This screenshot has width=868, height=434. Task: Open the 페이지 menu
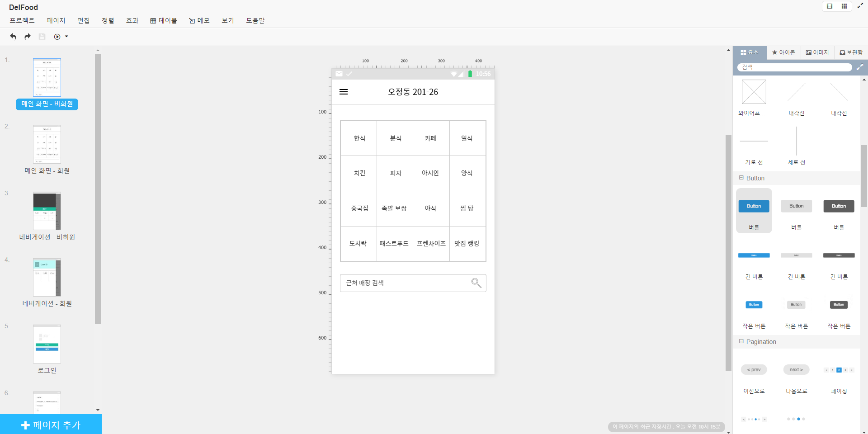[56, 20]
